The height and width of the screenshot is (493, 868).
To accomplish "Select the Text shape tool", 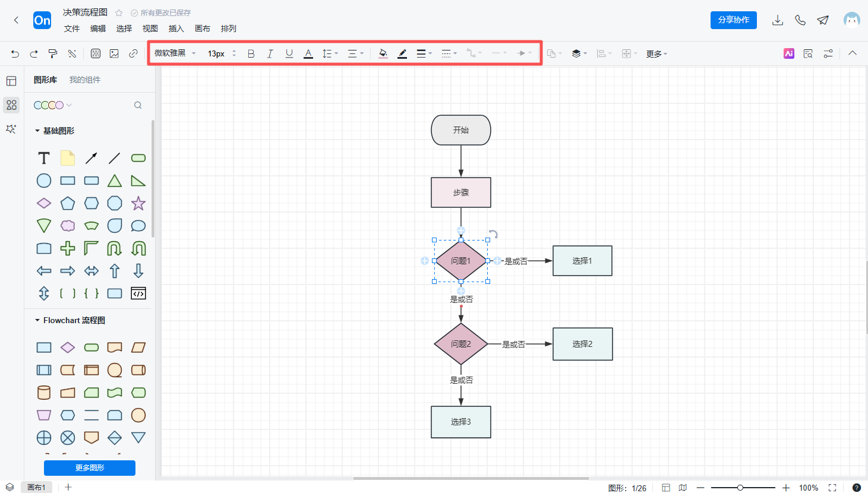I will coord(44,158).
